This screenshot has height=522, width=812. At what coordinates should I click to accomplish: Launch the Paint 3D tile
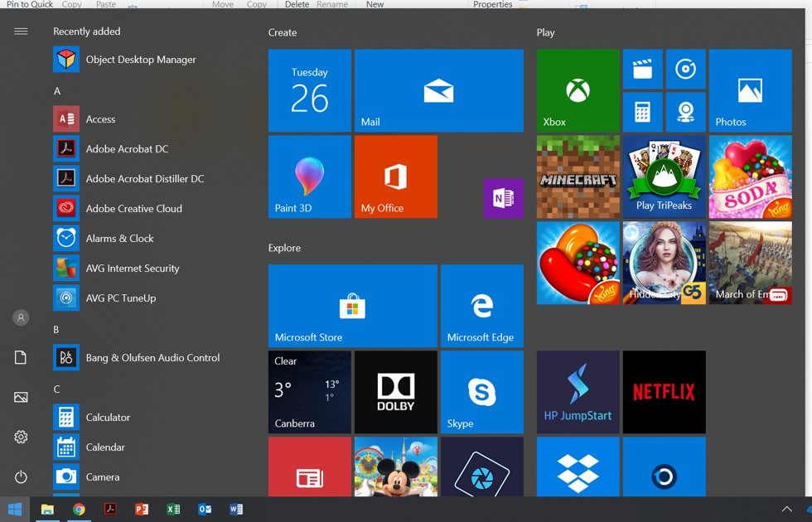pos(310,176)
